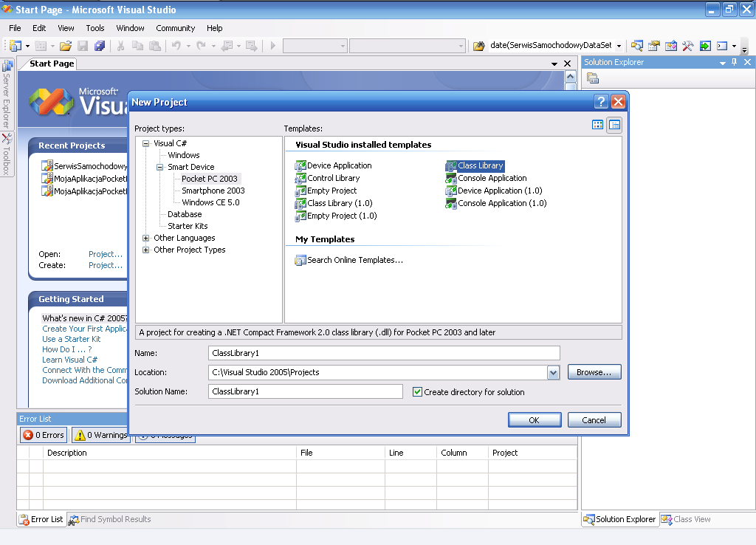Screen dimensions: 756x545
Task: Select the Console Application template
Action: [486, 178]
